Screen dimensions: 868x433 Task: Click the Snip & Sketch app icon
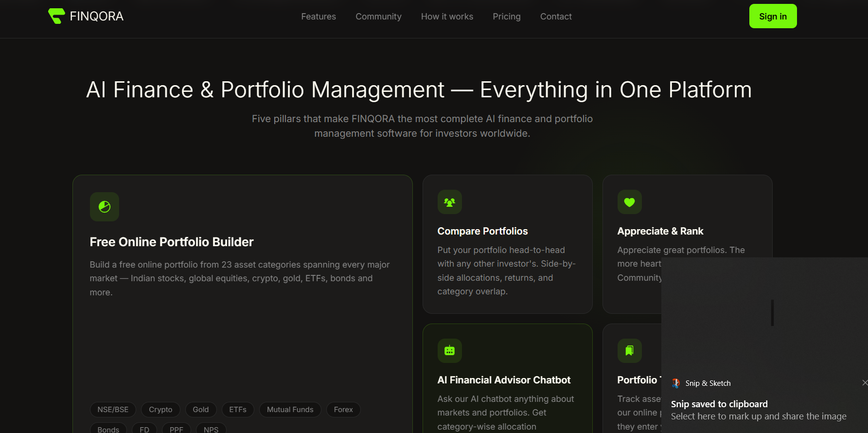click(676, 383)
